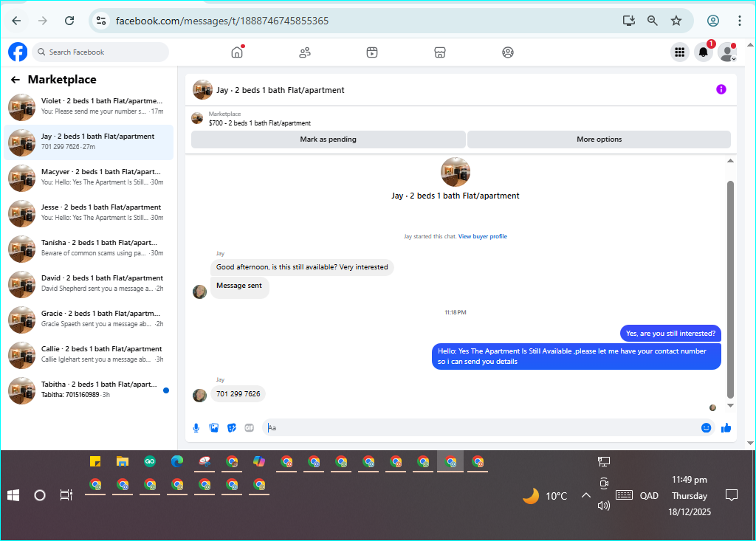
Task: Open browser zoom magnifier icon
Action: pos(653,21)
